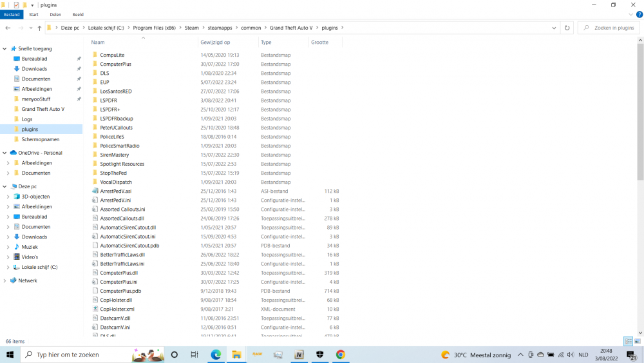Screen dimensions: 644x363
Task: Jump to Steam in the address path
Action: [x=191, y=28]
